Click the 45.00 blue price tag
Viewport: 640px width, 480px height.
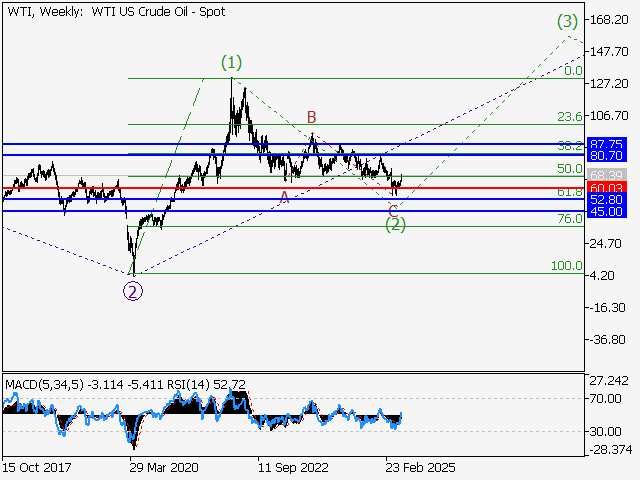click(607, 212)
